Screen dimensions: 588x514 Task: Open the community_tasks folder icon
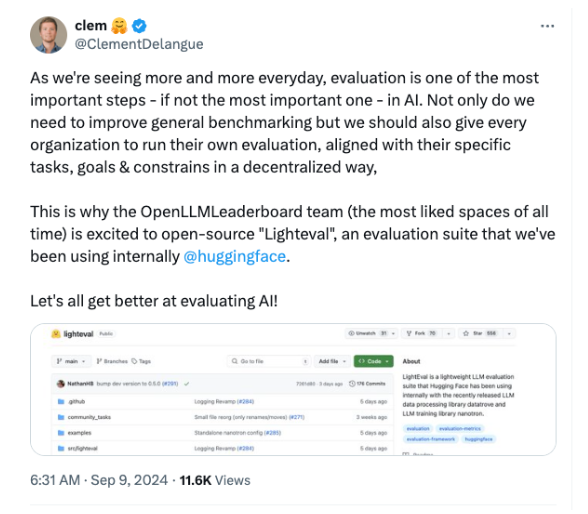[61, 417]
